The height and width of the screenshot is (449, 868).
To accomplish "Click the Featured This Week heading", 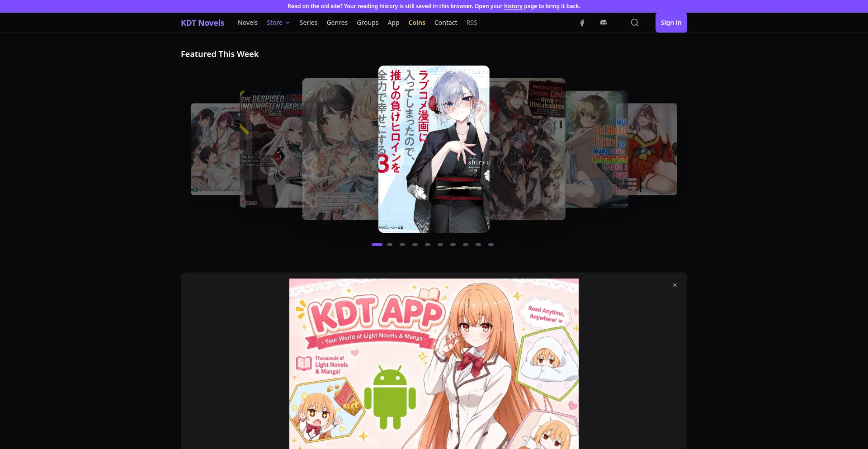I will click(220, 54).
